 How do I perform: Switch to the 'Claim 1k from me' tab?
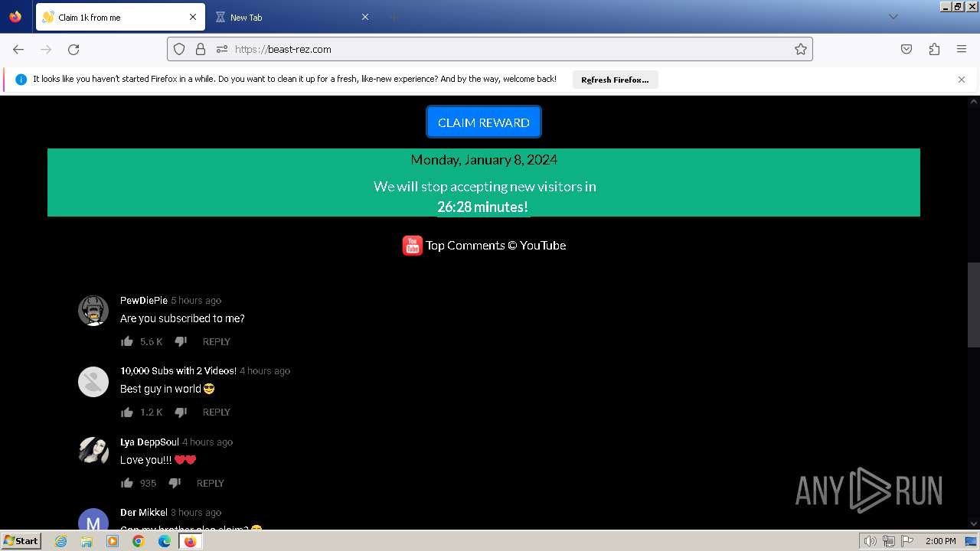tap(120, 17)
